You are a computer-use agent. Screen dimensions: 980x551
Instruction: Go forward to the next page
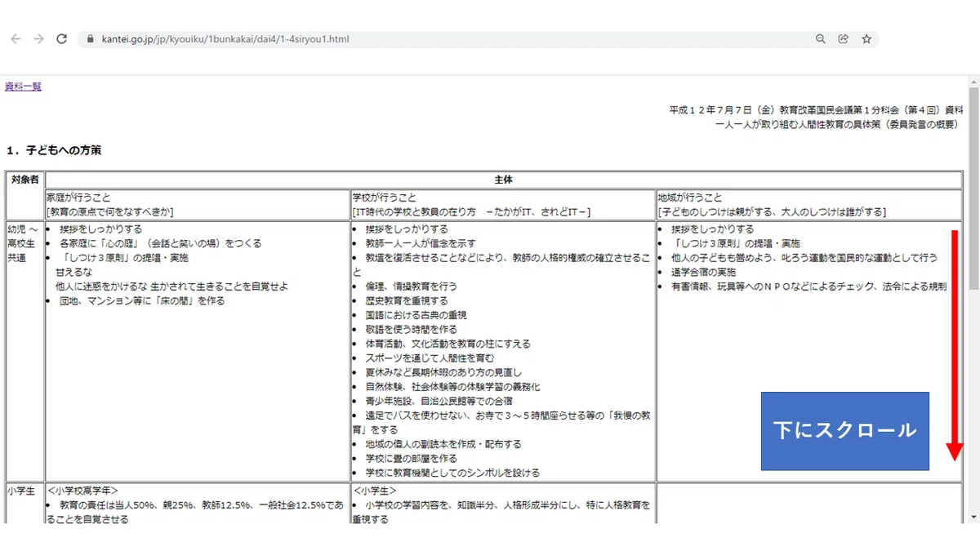point(38,39)
